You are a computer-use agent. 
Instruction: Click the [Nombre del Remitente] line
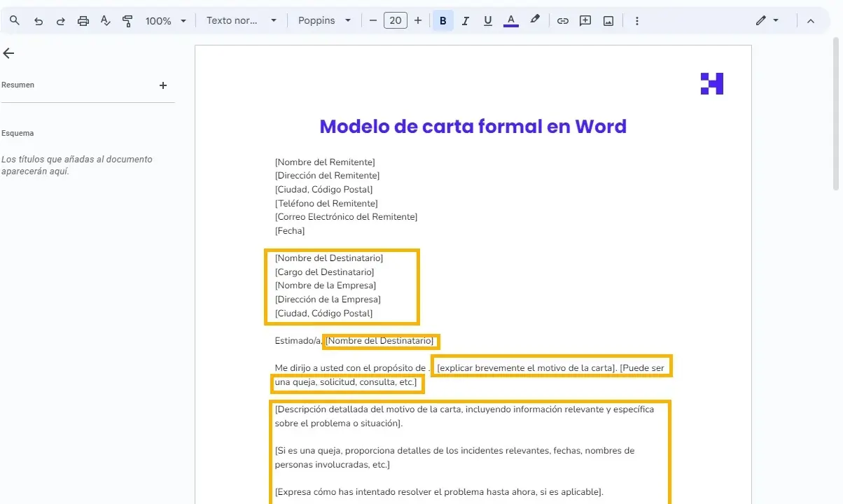[325, 162]
